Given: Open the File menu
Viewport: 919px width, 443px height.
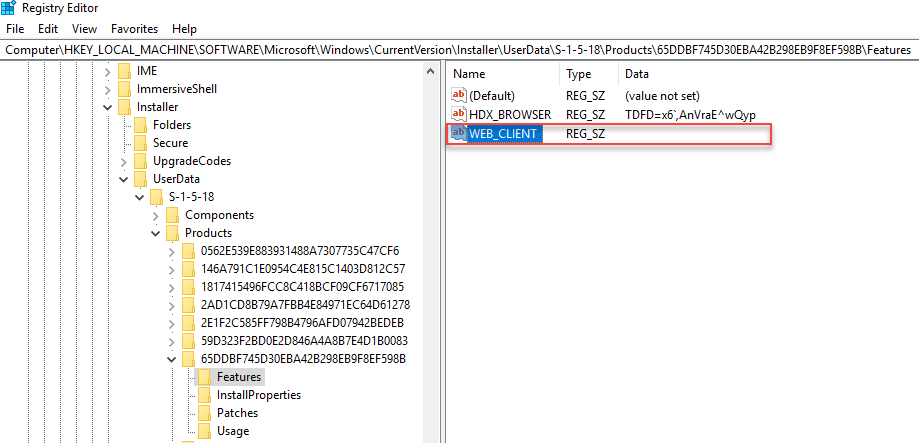Looking at the screenshot, I should point(15,29).
